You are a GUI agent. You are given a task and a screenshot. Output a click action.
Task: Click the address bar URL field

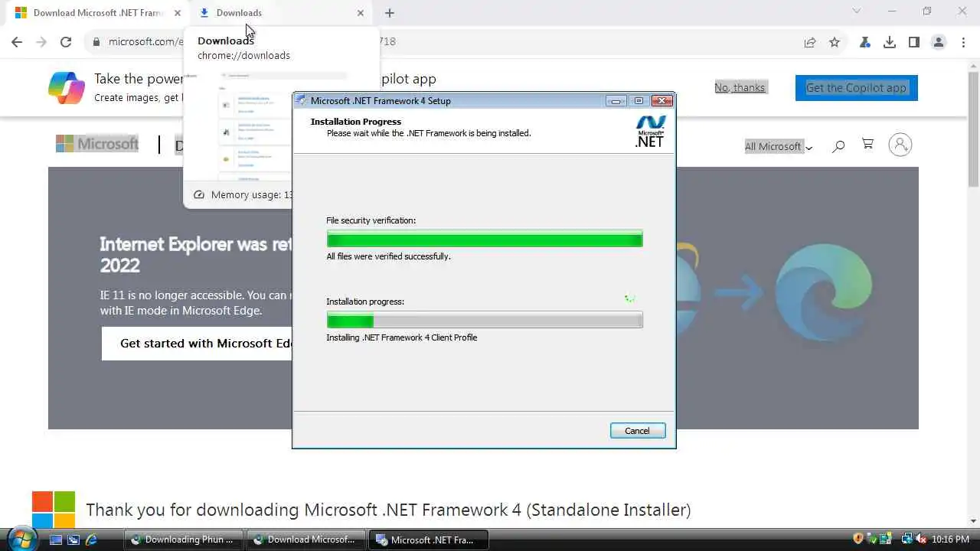[444, 42]
